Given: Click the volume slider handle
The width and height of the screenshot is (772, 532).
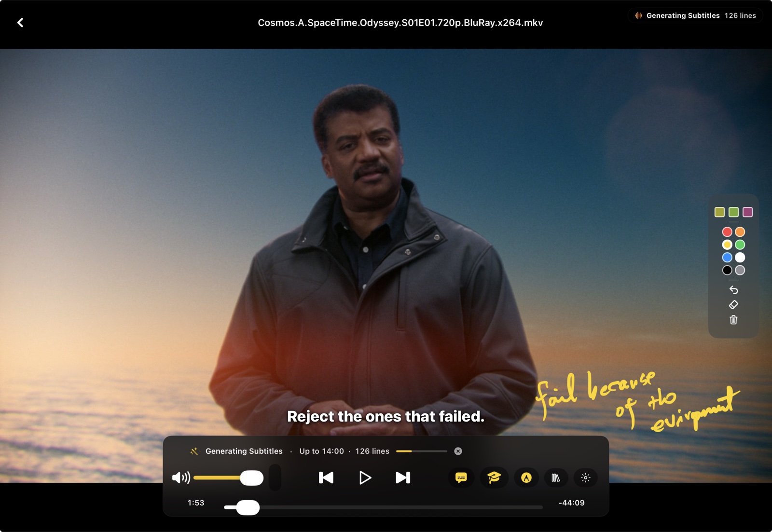Looking at the screenshot, I should point(251,478).
